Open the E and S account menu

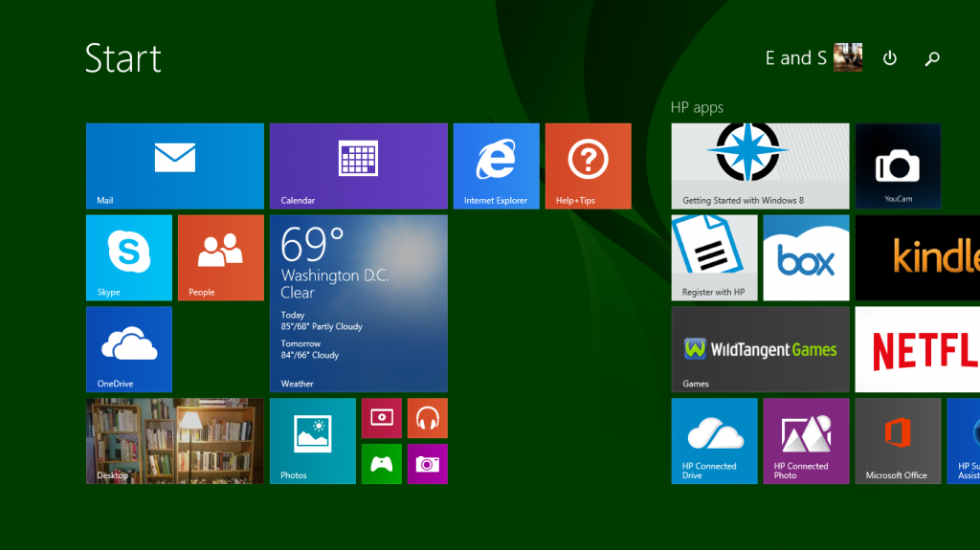(x=813, y=58)
